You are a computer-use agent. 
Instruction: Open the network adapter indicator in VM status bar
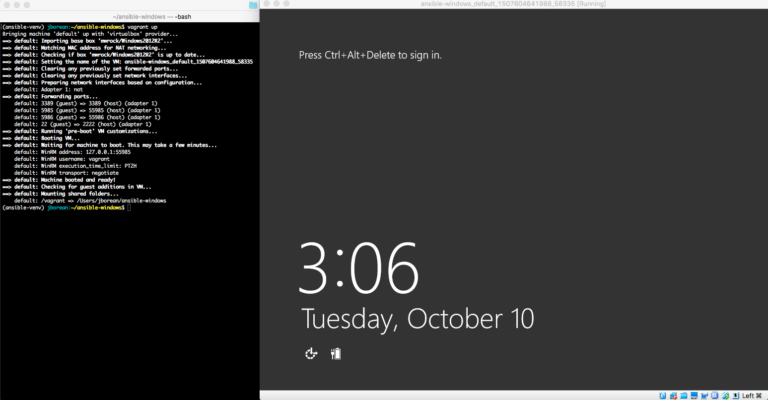[x=673, y=396]
